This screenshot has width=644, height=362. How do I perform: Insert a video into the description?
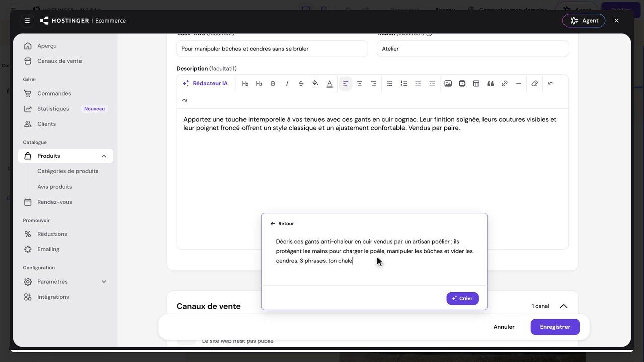point(462,84)
